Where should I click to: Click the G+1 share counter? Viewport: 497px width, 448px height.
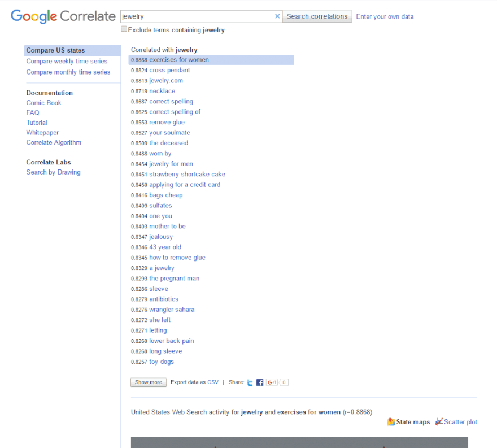tap(284, 382)
